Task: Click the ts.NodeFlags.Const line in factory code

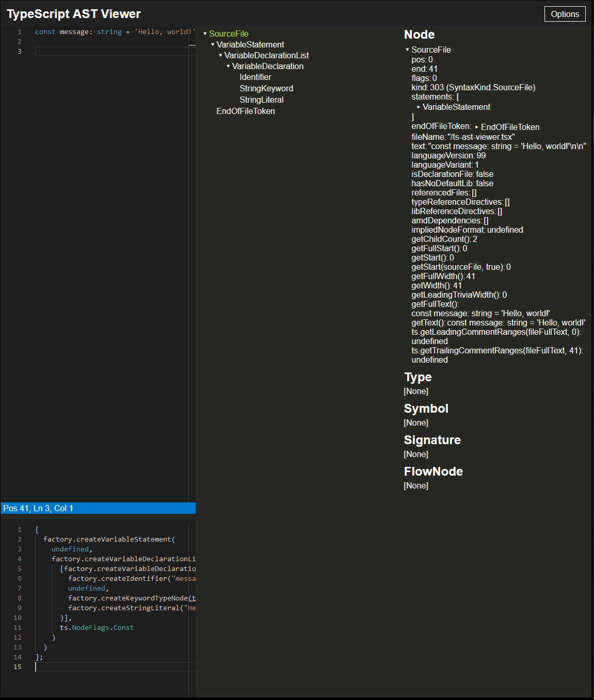Action: point(97,628)
